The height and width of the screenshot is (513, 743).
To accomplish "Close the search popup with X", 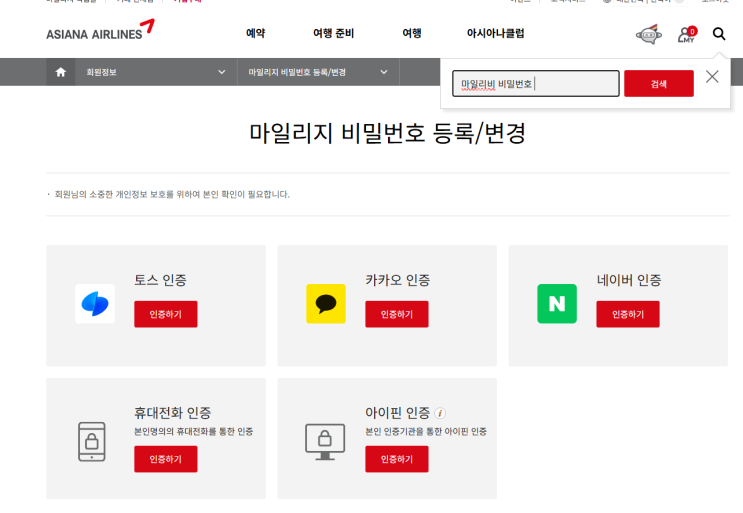I will tap(712, 77).
